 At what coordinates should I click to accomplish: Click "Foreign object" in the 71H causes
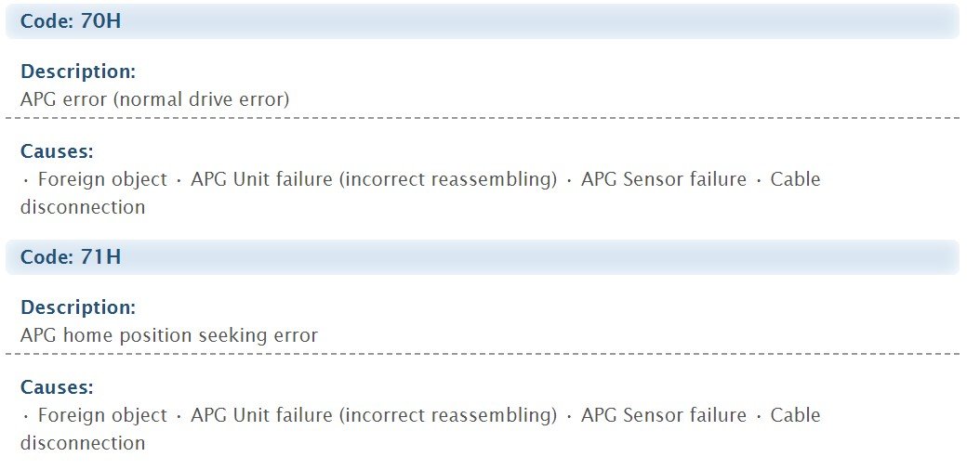102,415
